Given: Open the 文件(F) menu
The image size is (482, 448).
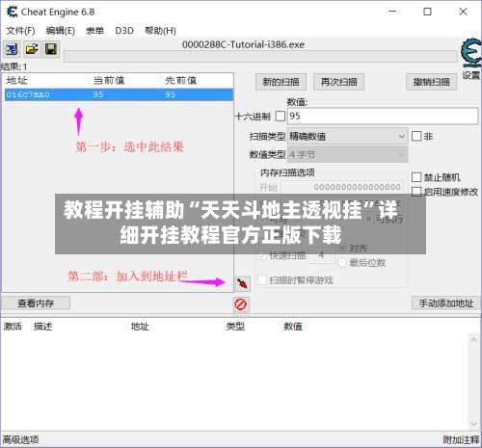Looking at the screenshot, I should [x=20, y=31].
